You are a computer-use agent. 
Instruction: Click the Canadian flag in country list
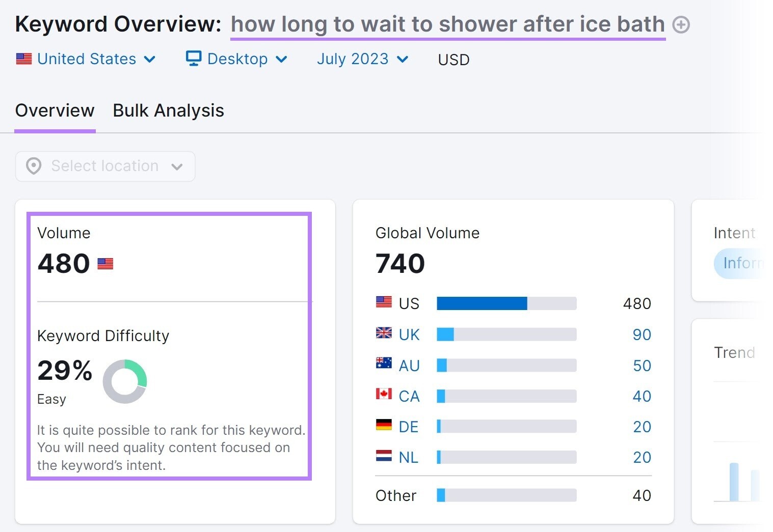point(383,396)
